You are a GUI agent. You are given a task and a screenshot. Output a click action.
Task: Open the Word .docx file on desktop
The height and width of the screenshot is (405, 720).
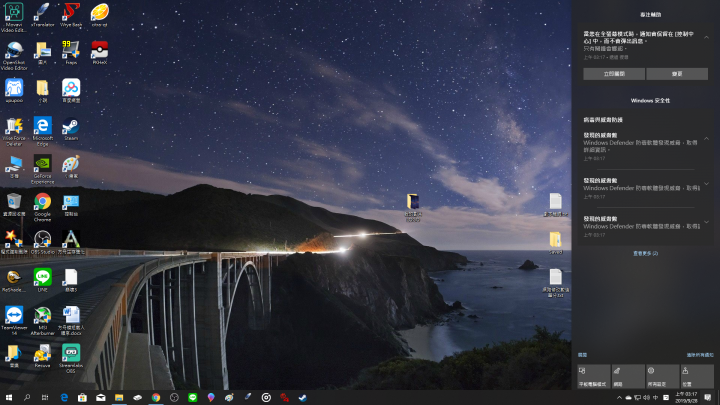[x=71, y=321]
